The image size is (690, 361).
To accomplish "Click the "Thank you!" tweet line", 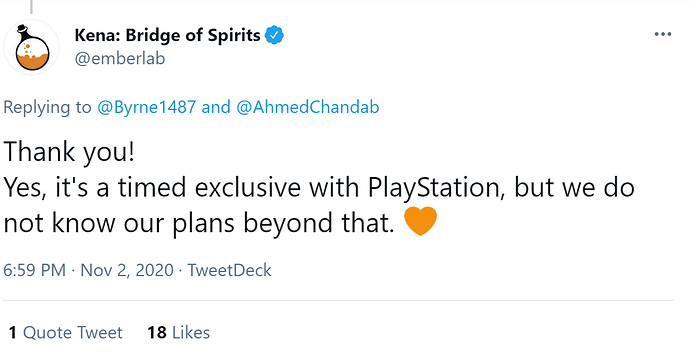I will pos(69,152).
